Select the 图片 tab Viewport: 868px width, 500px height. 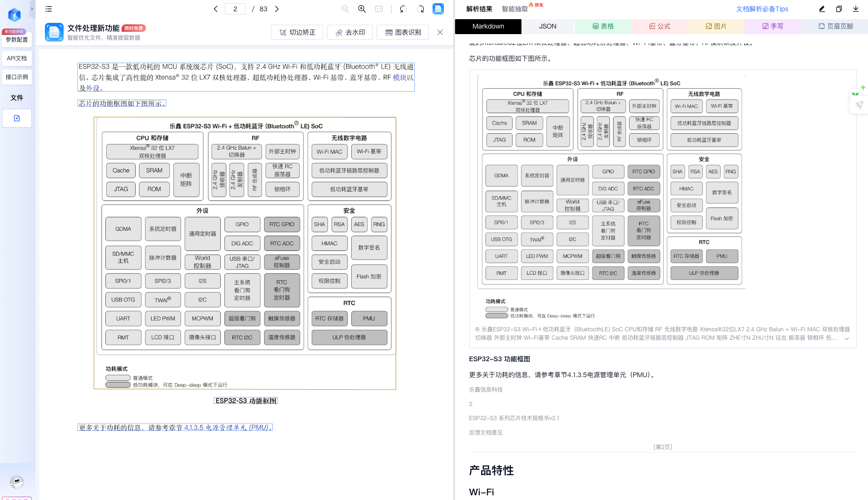pos(716,26)
